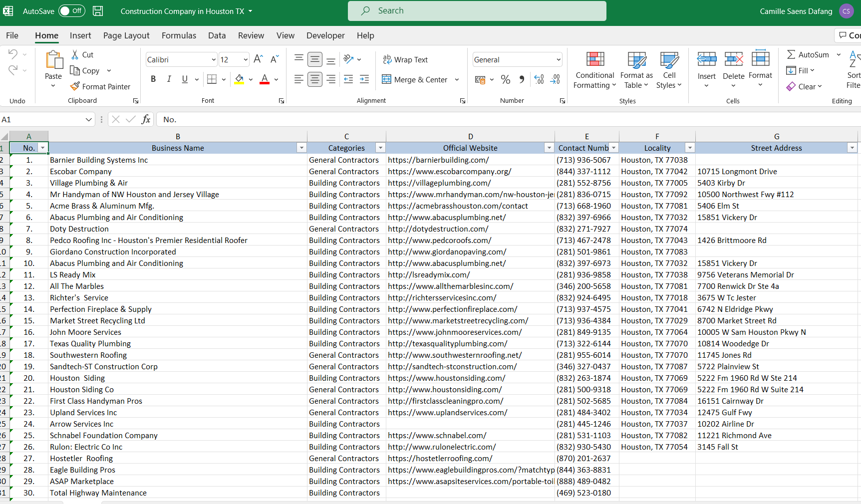This screenshot has width=861, height=504.
Task: Click the Clear button
Action: [804, 86]
